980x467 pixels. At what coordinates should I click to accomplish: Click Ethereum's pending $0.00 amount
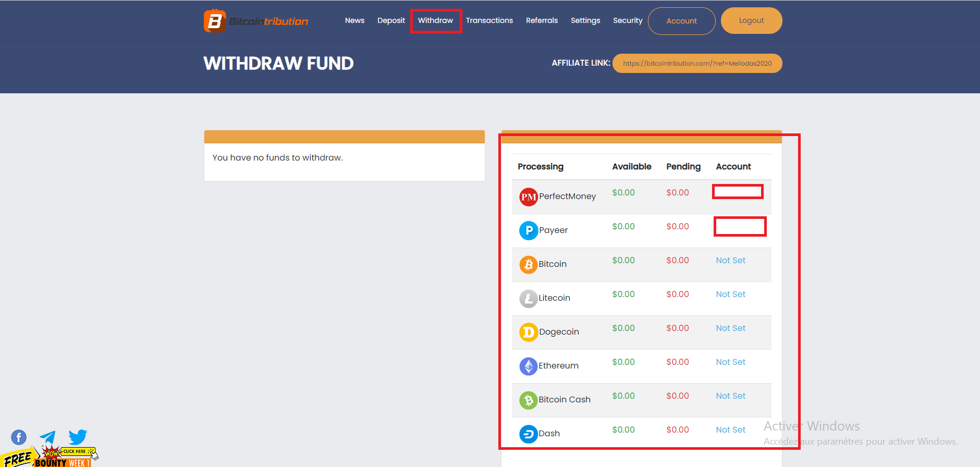point(678,362)
